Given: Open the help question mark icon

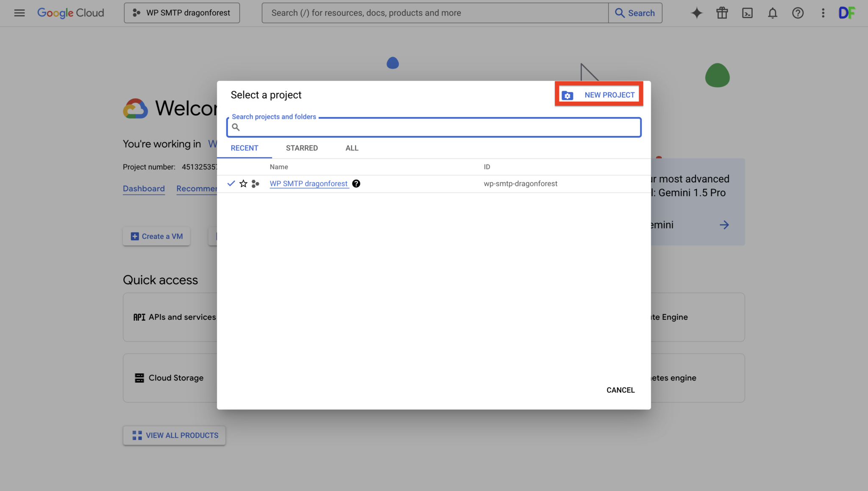Looking at the screenshot, I should 798,13.
